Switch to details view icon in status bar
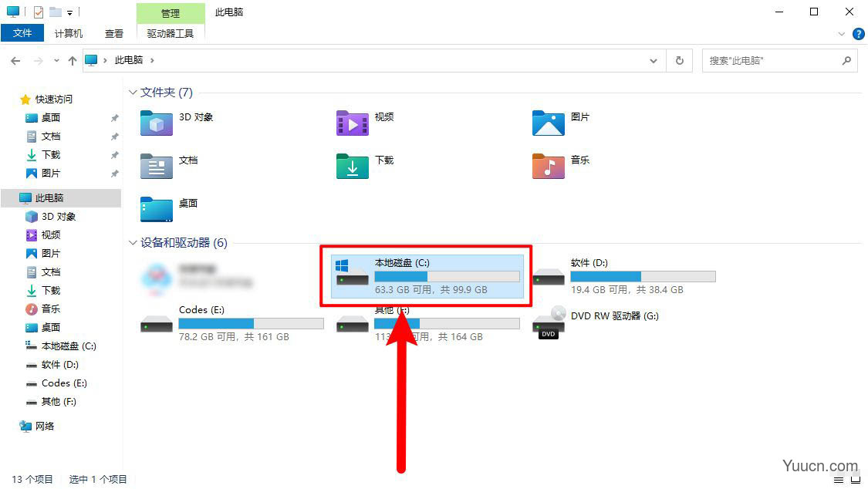The image size is (868, 489). (x=839, y=480)
